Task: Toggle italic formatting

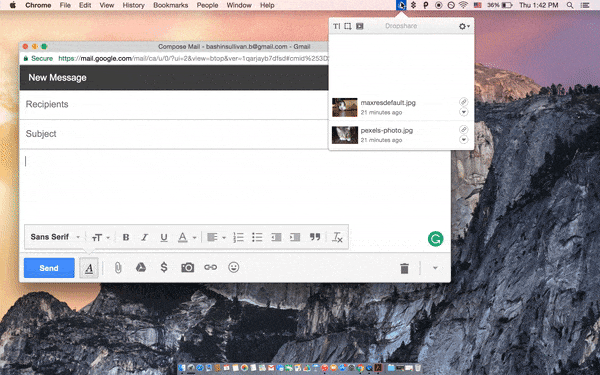Action: click(x=145, y=237)
